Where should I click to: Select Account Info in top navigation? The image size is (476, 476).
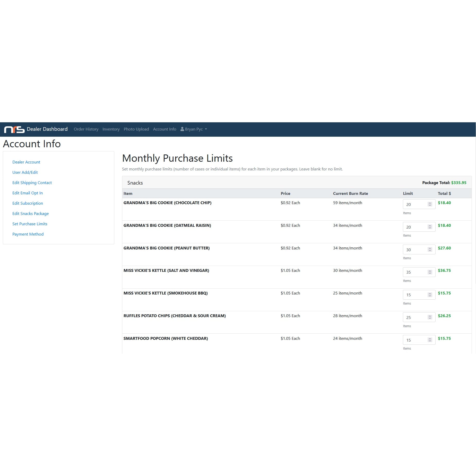point(165,129)
